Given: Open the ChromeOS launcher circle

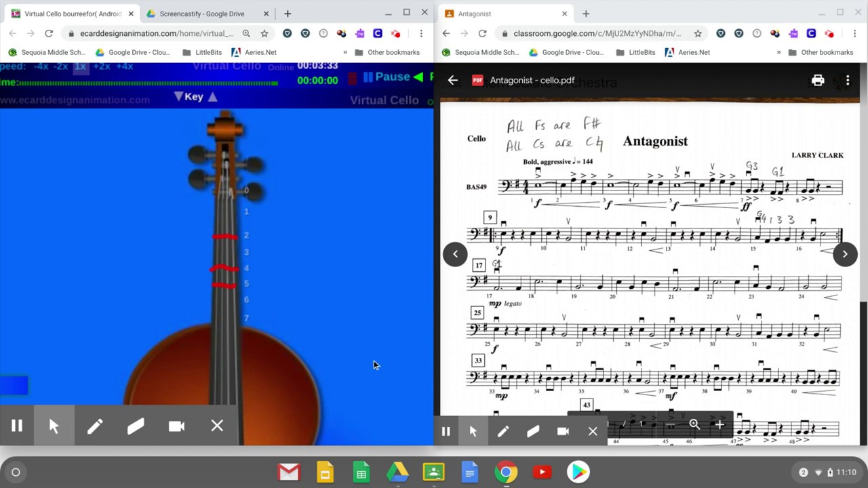Looking at the screenshot, I should (x=16, y=472).
